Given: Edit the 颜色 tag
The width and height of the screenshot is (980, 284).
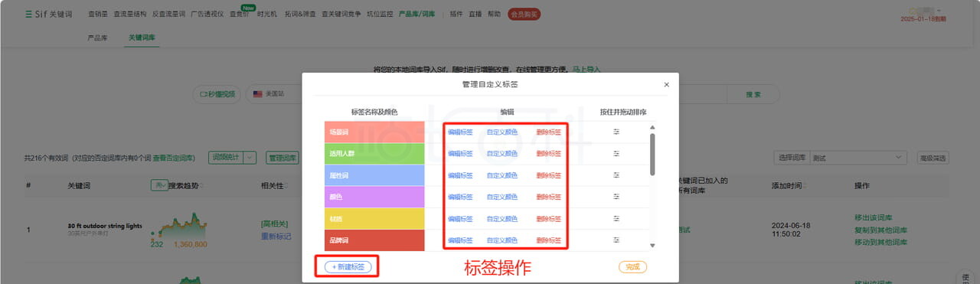Looking at the screenshot, I should pos(460,197).
